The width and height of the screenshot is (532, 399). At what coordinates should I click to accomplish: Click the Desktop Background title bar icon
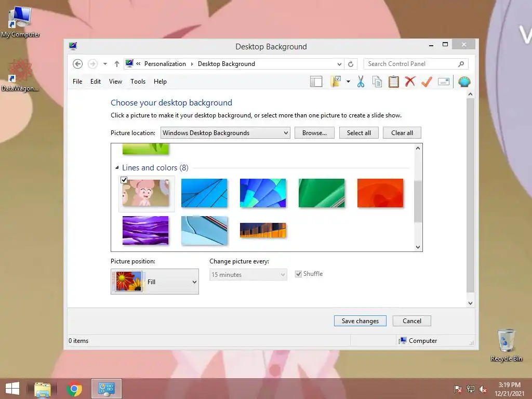73,46
